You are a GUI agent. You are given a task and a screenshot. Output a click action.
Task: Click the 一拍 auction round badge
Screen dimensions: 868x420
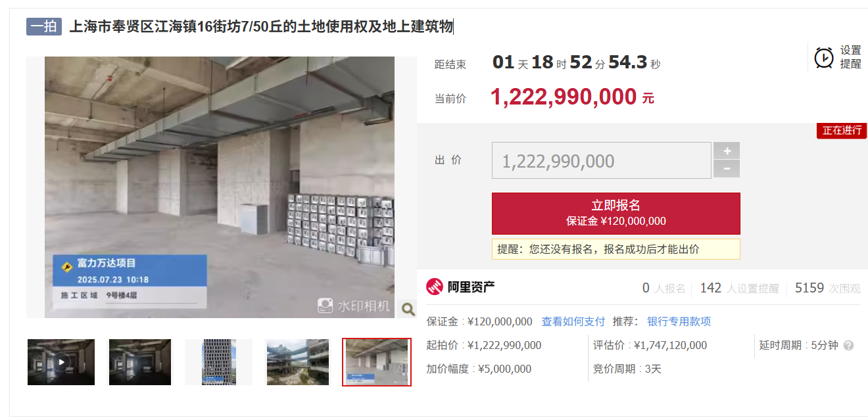pyautogui.click(x=44, y=26)
